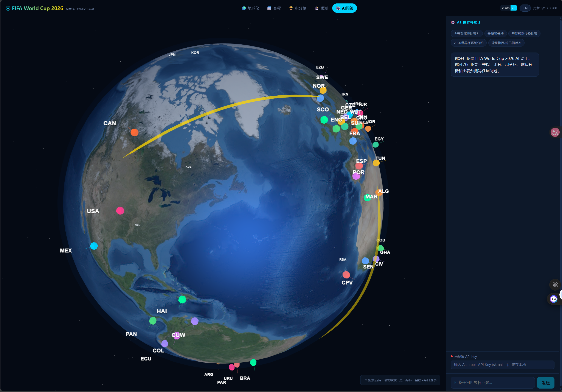Click the robot icon in AI 世界杯助手 header
Viewport: 562px width, 392px height.
[x=453, y=22]
